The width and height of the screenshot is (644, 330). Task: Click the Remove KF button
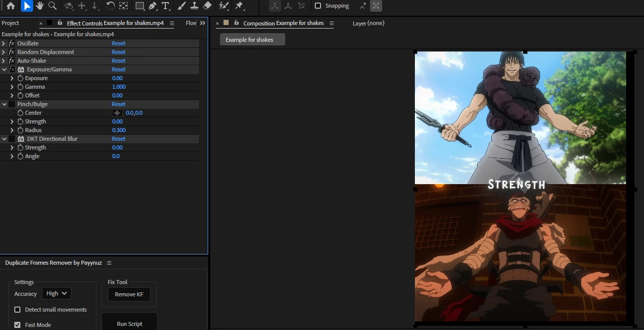tap(129, 294)
